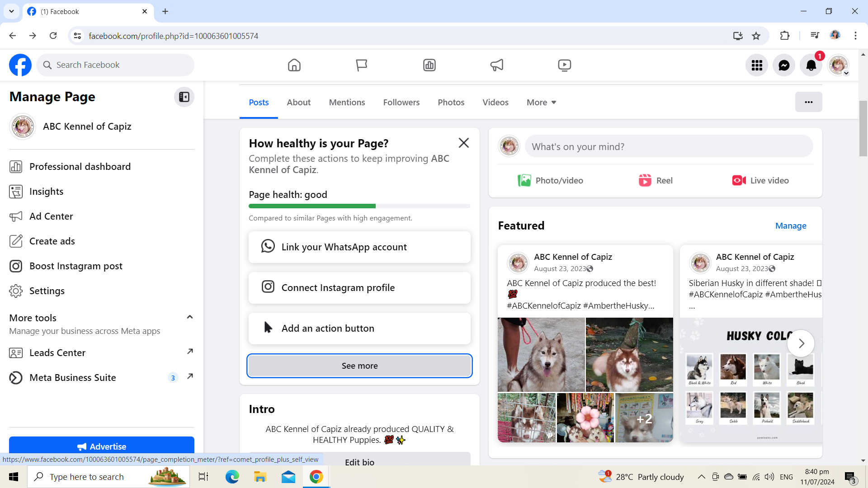Open Chrome extensions puzzle icon
Viewport: 868px width, 488px height.
[x=785, y=36]
